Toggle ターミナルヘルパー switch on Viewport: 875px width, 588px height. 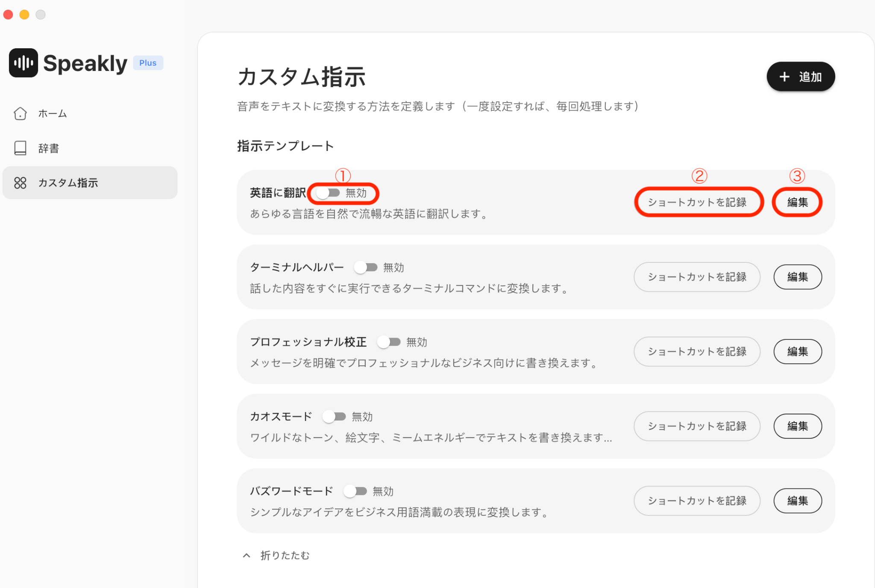[366, 268]
